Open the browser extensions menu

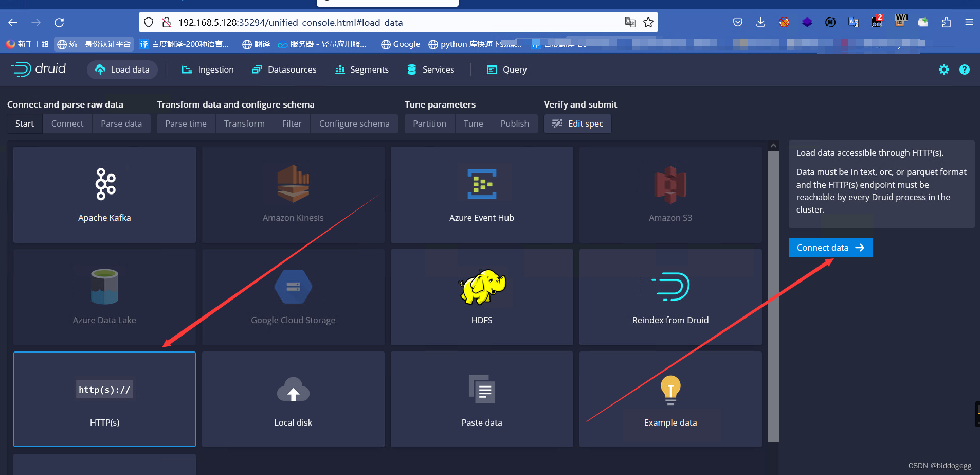[946, 22]
